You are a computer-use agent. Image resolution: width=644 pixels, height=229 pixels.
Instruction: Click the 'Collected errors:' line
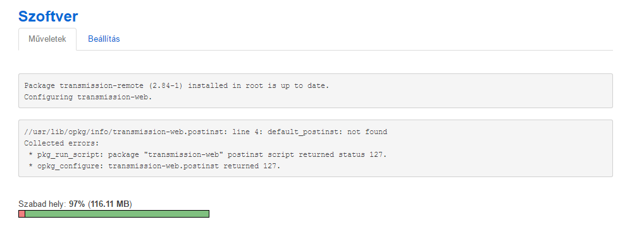click(60, 143)
